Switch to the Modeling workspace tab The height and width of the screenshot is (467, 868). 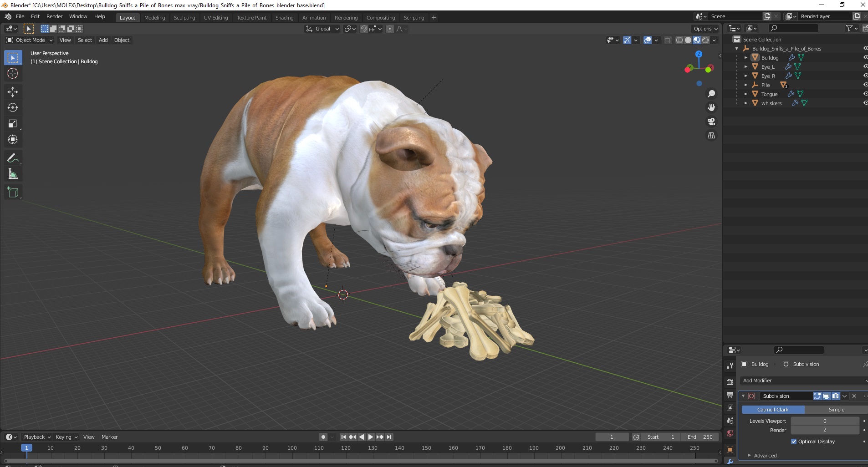(x=154, y=18)
